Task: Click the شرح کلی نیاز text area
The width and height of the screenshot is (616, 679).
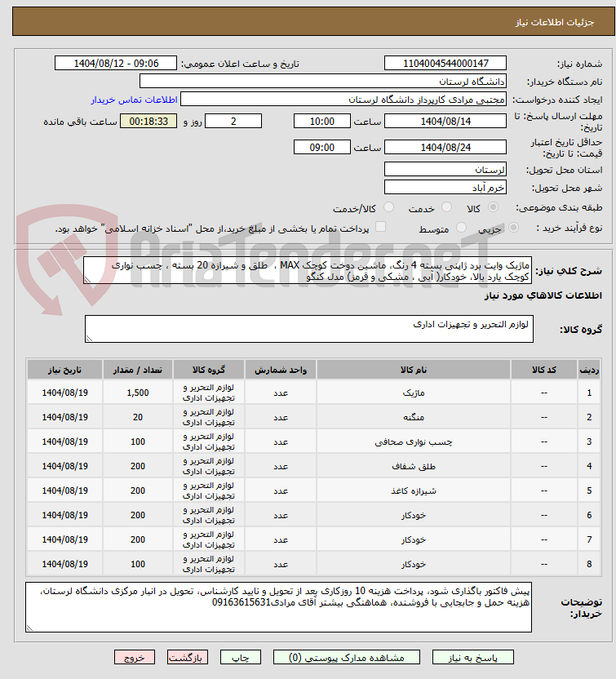Action: point(308,271)
